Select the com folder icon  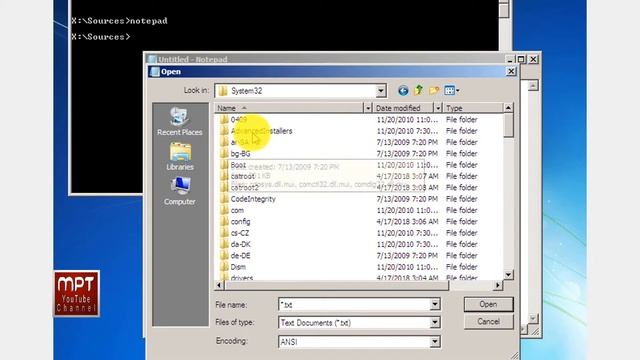[x=224, y=211]
